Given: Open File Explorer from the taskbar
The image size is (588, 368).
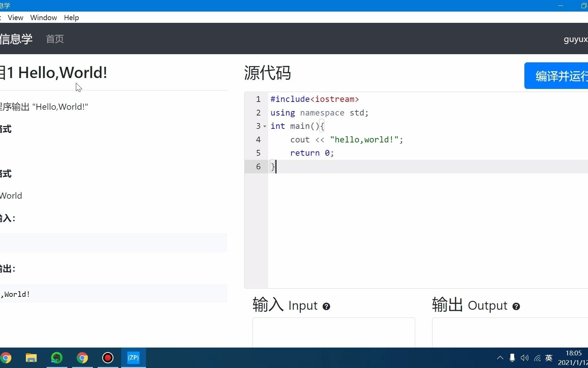Looking at the screenshot, I should pyautogui.click(x=31, y=358).
